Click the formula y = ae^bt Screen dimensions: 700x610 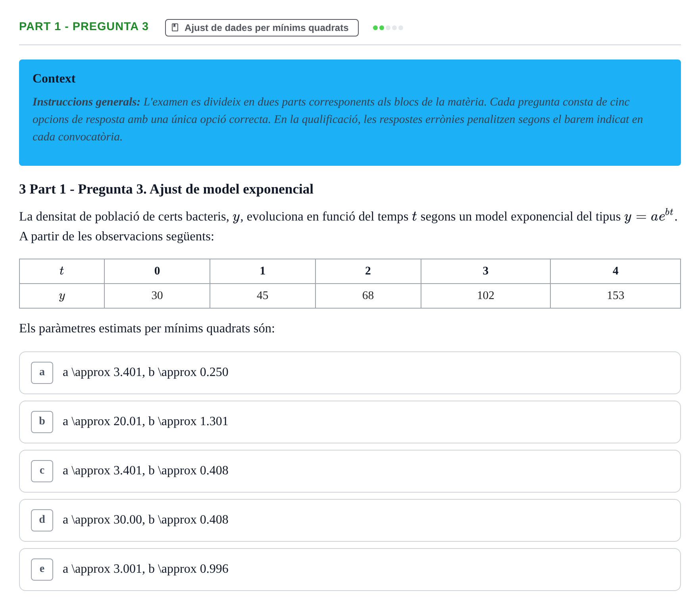tap(649, 215)
